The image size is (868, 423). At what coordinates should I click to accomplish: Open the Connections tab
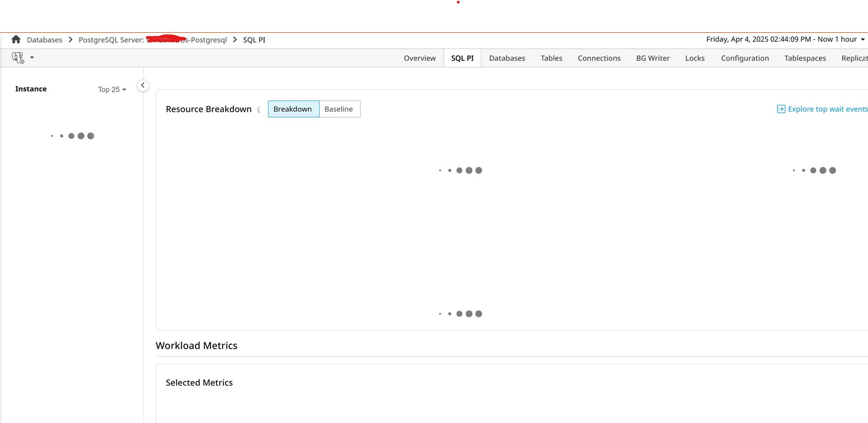[x=599, y=58]
